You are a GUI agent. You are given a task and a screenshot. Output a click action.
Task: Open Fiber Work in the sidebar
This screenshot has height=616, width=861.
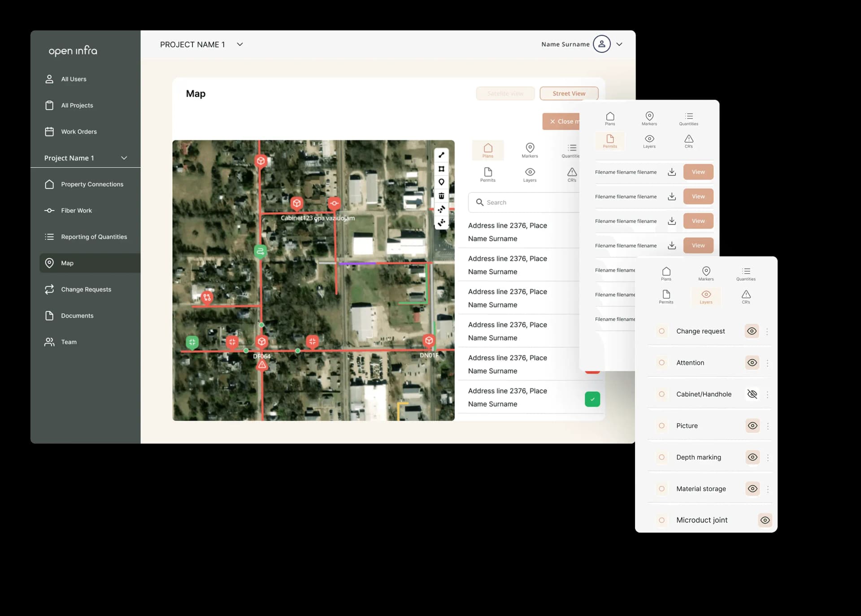coord(76,211)
